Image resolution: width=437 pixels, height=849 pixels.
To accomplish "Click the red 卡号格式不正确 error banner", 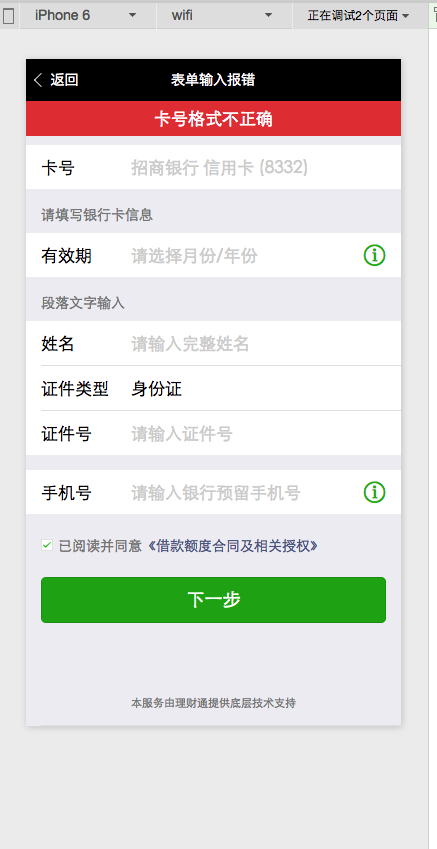I will pos(213,119).
